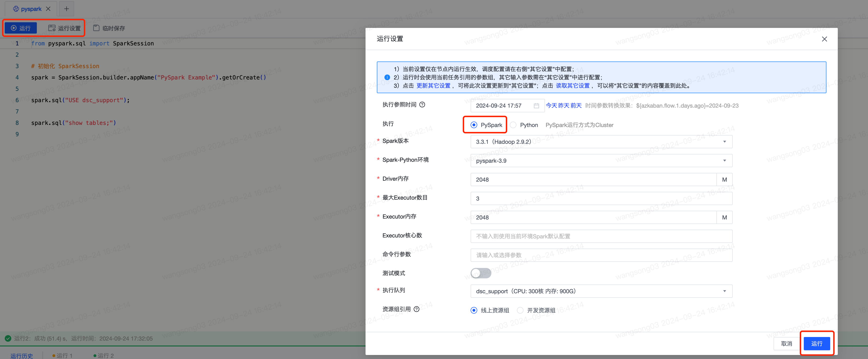This screenshot has height=359, width=868.
Task: Click the help icon beside 资源组引用
Action: point(417,309)
